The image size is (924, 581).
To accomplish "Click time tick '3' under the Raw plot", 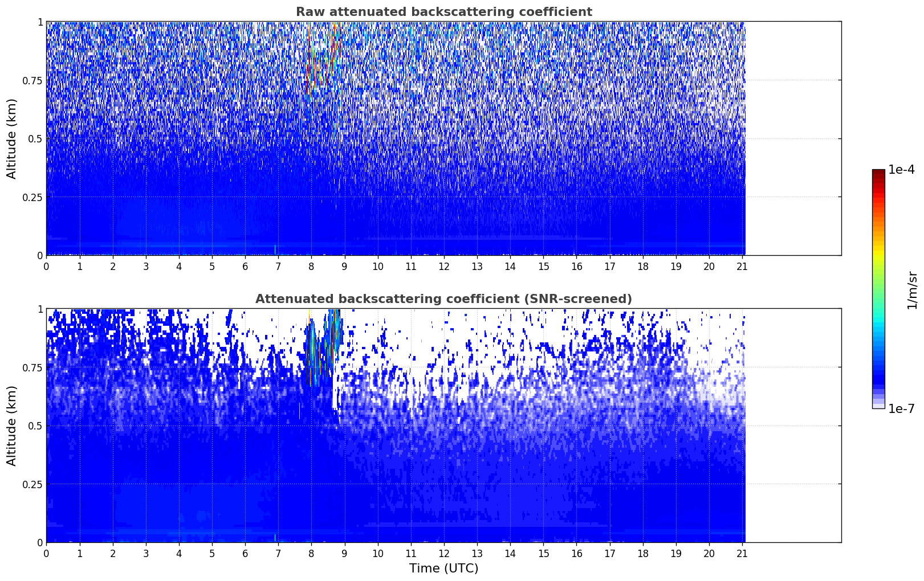I will click(146, 266).
